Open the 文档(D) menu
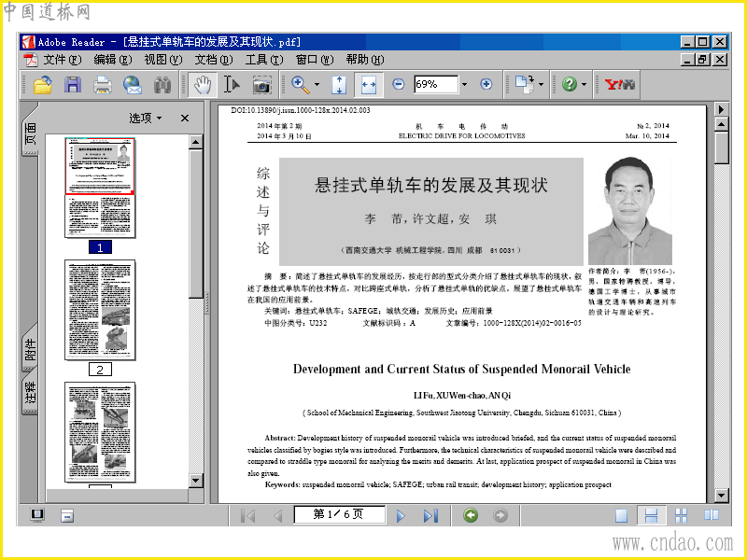 [x=214, y=60]
